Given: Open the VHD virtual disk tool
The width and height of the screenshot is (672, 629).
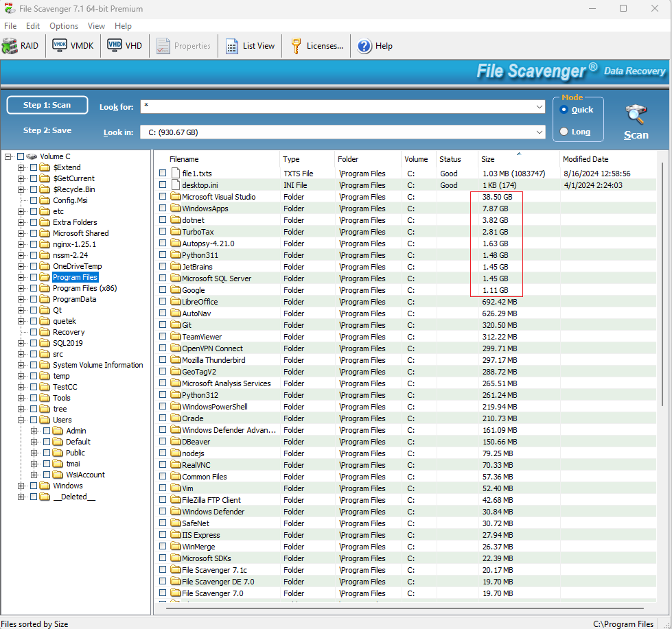Looking at the screenshot, I should pyautogui.click(x=124, y=46).
